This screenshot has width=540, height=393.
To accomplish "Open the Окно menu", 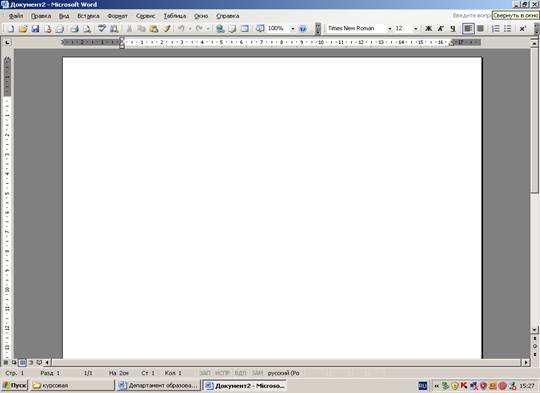I will click(x=201, y=16).
